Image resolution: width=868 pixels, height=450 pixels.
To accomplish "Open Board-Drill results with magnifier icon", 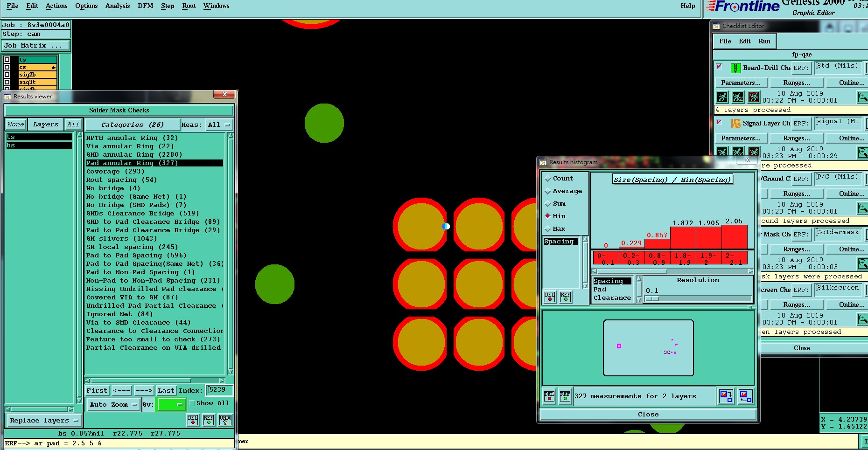I will pos(863,97).
